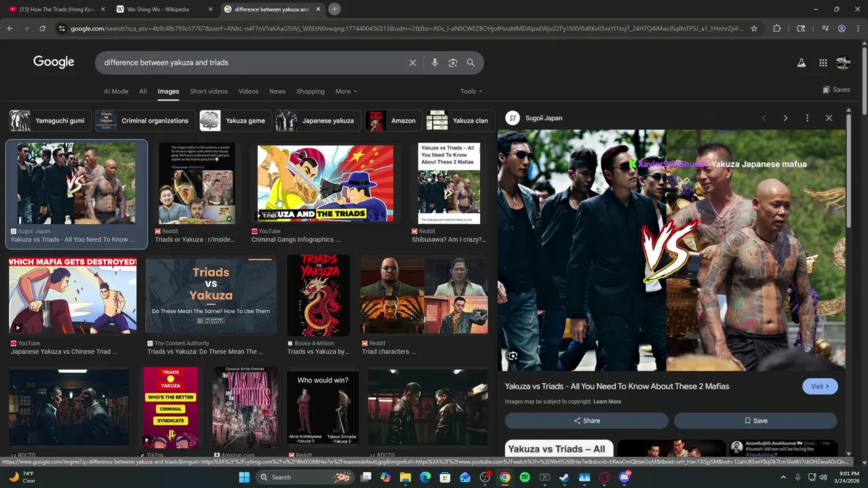Viewport: 868px width, 488px height.
Task: Go back to the previous page
Action: pyautogui.click(x=9, y=28)
